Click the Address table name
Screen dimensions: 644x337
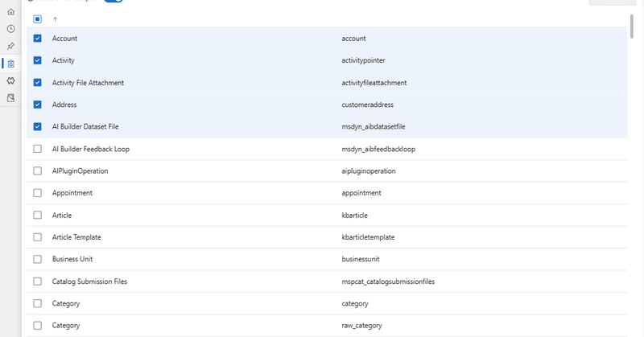[x=64, y=105]
